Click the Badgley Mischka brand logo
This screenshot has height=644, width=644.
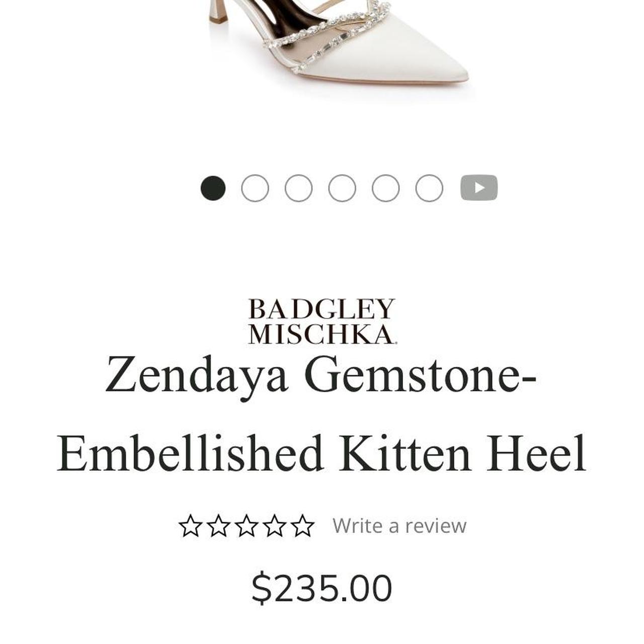(321, 321)
